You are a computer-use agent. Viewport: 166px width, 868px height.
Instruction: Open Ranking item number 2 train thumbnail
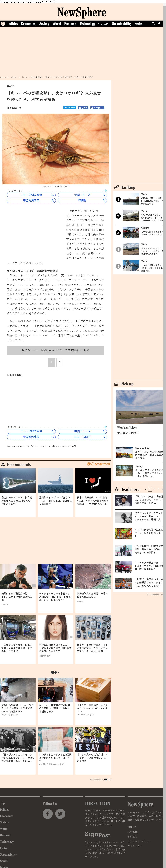[131, 216]
